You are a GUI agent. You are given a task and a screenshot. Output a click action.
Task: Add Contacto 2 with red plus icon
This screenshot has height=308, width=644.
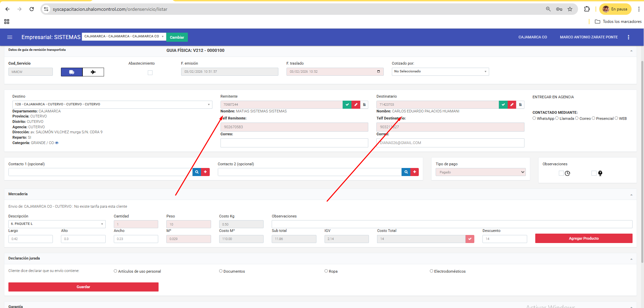[x=415, y=172]
